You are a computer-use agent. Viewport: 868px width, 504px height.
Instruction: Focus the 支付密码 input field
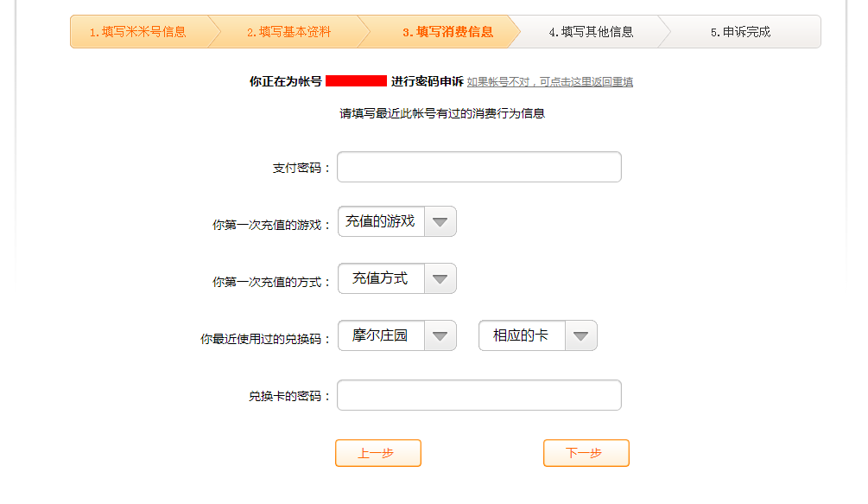[478, 167]
